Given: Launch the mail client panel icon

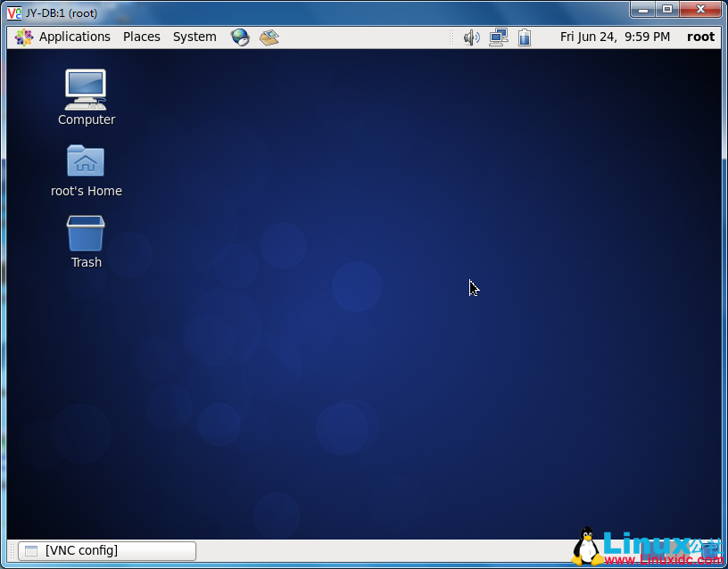Looking at the screenshot, I should click(x=269, y=37).
